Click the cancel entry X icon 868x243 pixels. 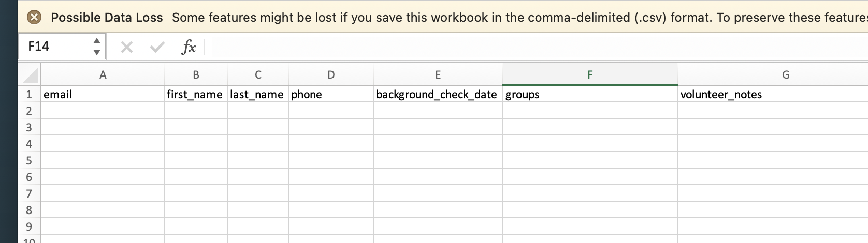click(x=127, y=48)
